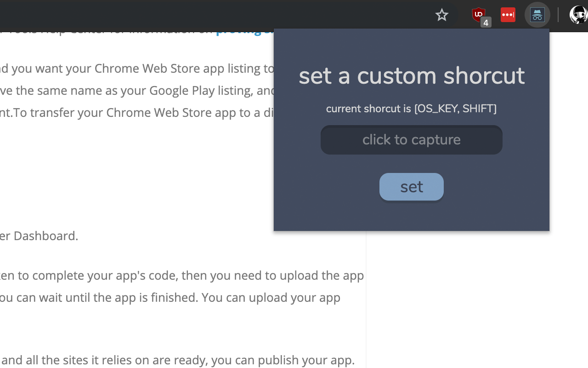This screenshot has width=588, height=368.
Task: Click the 'set a custom shorcut' popup title
Action: point(412,76)
